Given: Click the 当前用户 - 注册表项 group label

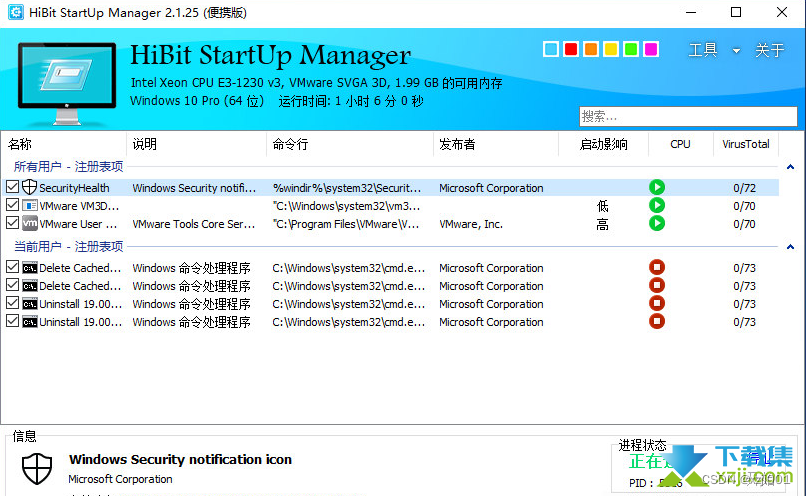Looking at the screenshot, I should (x=68, y=247).
